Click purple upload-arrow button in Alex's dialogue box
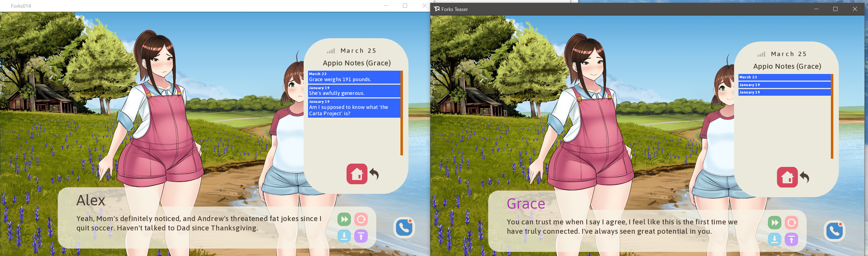Viewport: 868px width, 256px height. coord(361,236)
